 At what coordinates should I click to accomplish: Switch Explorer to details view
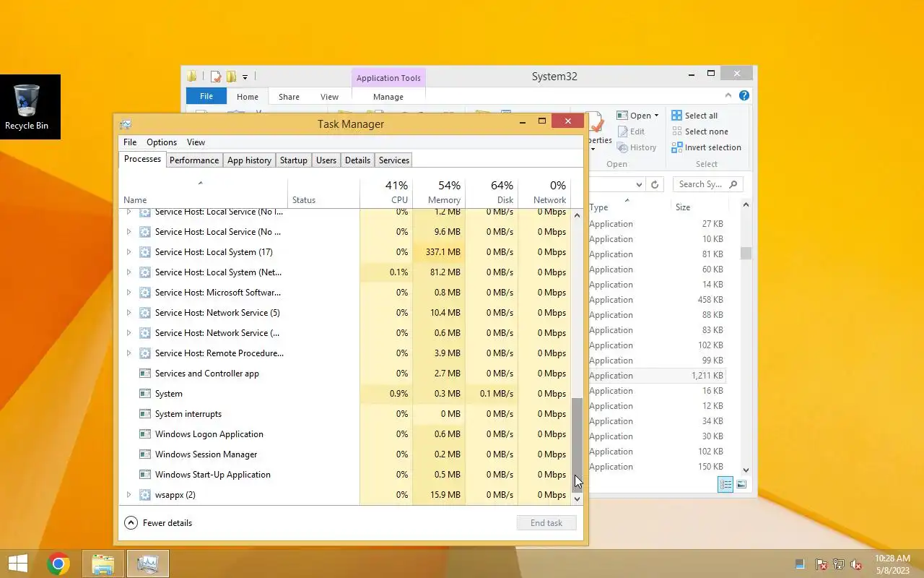tap(725, 484)
